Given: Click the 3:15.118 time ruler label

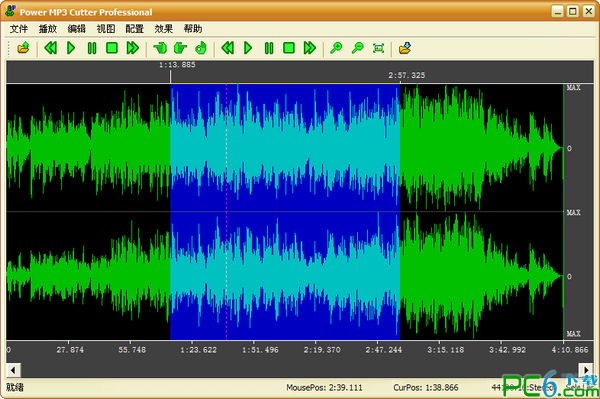Looking at the screenshot, I should pos(445,350).
